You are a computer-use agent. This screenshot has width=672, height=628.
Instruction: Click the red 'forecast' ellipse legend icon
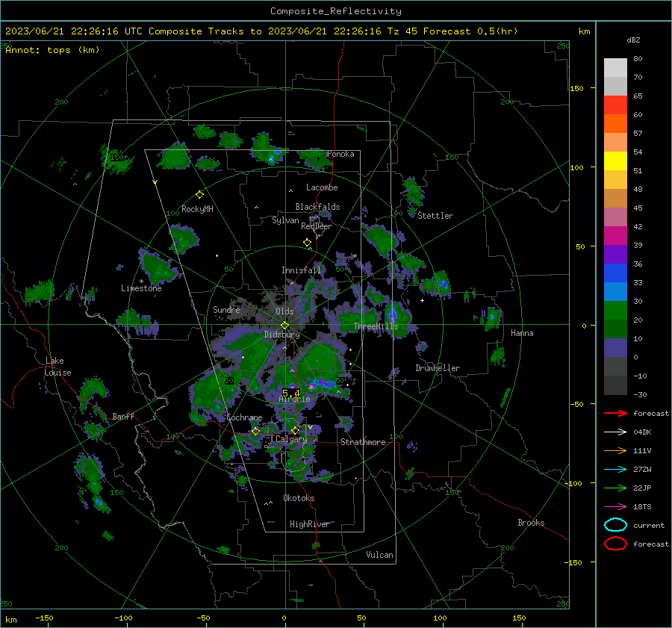pyautogui.click(x=615, y=544)
